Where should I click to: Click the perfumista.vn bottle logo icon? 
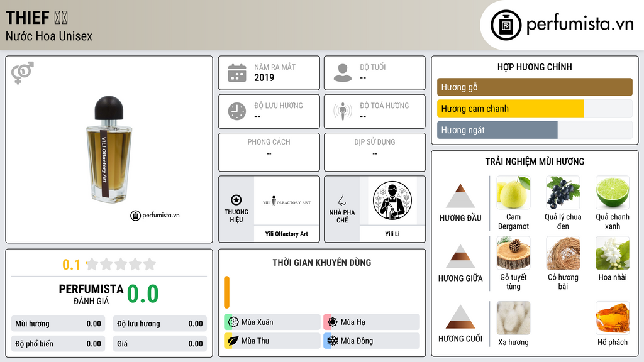tap(506, 25)
